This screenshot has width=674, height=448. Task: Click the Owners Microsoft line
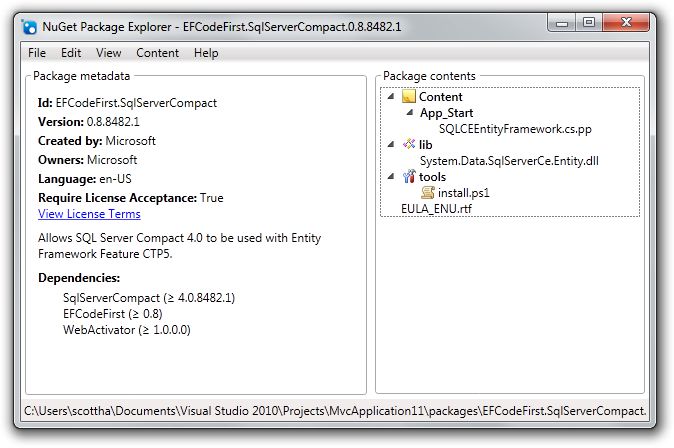pyautogui.click(x=87, y=160)
